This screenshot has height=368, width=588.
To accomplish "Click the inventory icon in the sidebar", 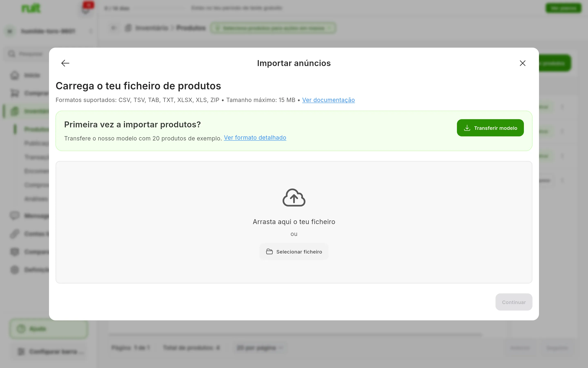I will tap(14, 111).
